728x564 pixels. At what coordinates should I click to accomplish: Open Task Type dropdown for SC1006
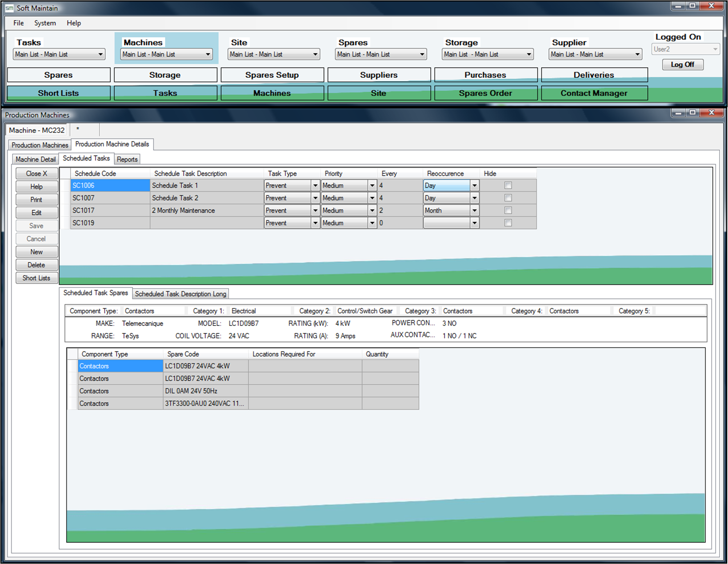click(x=315, y=185)
